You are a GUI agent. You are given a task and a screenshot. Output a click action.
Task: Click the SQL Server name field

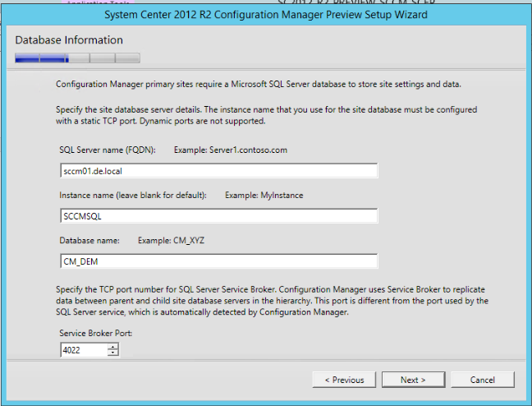218,171
